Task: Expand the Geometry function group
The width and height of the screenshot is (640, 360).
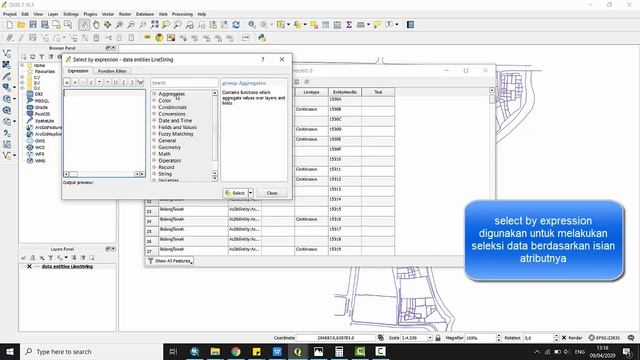Action: (x=154, y=147)
